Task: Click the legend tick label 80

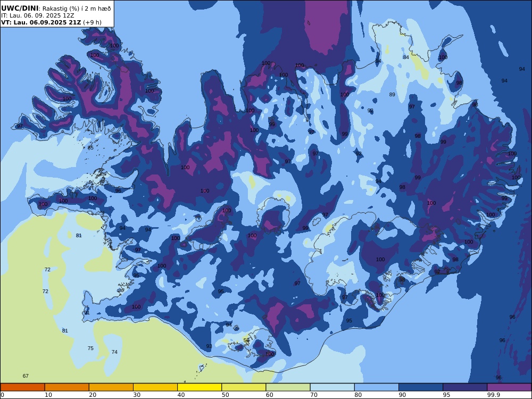Action: 358,395
